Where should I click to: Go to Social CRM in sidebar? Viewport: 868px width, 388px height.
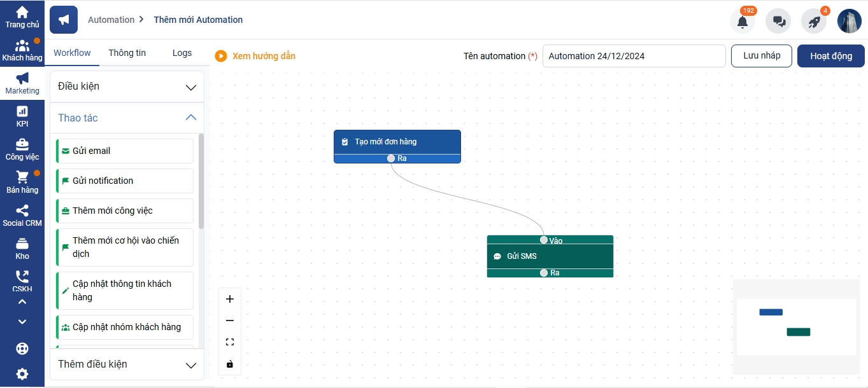(x=22, y=216)
